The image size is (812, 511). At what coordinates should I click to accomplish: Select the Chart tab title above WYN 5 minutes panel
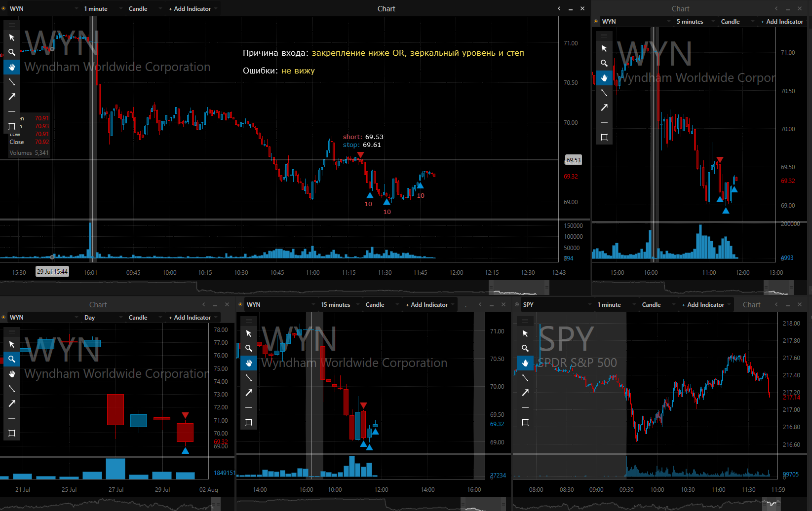pyautogui.click(x=680, y=9)
